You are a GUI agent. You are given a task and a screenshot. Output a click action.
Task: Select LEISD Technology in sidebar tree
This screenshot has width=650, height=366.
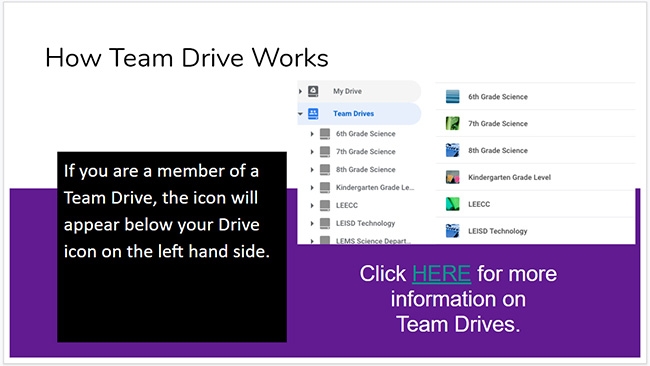click(365, 223)
